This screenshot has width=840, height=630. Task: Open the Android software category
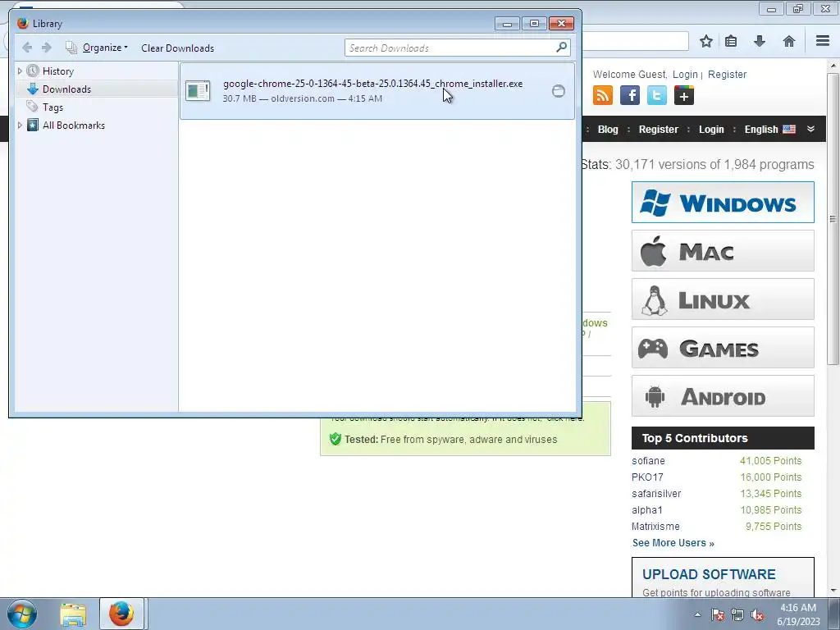coord(723,396)
